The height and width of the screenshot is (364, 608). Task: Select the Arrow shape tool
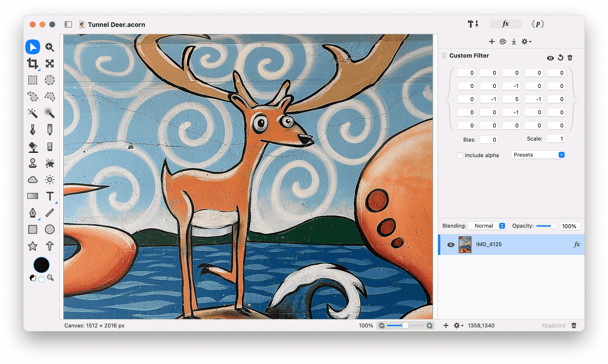(x=50, y=246)
